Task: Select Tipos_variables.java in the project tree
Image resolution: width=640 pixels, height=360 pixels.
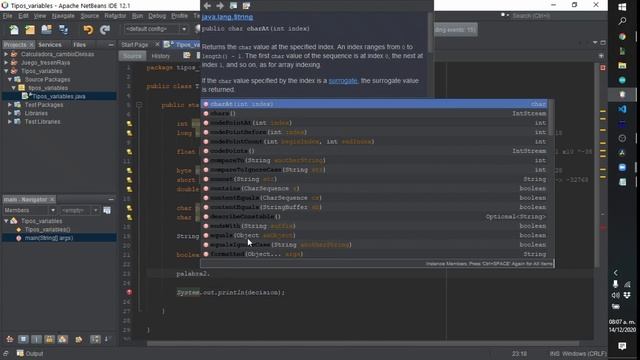Action: click(x=59, y=96)
